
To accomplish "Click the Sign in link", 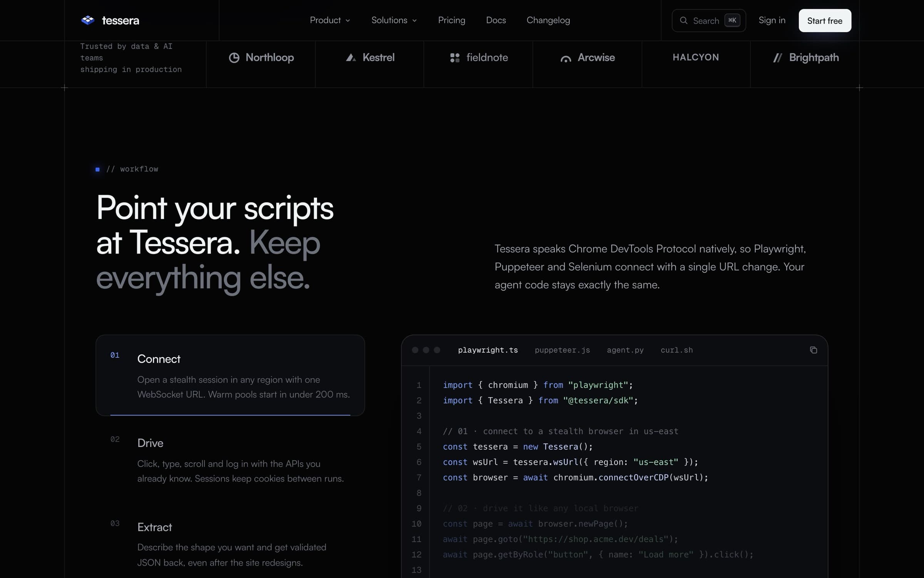I will click(772, 20).
